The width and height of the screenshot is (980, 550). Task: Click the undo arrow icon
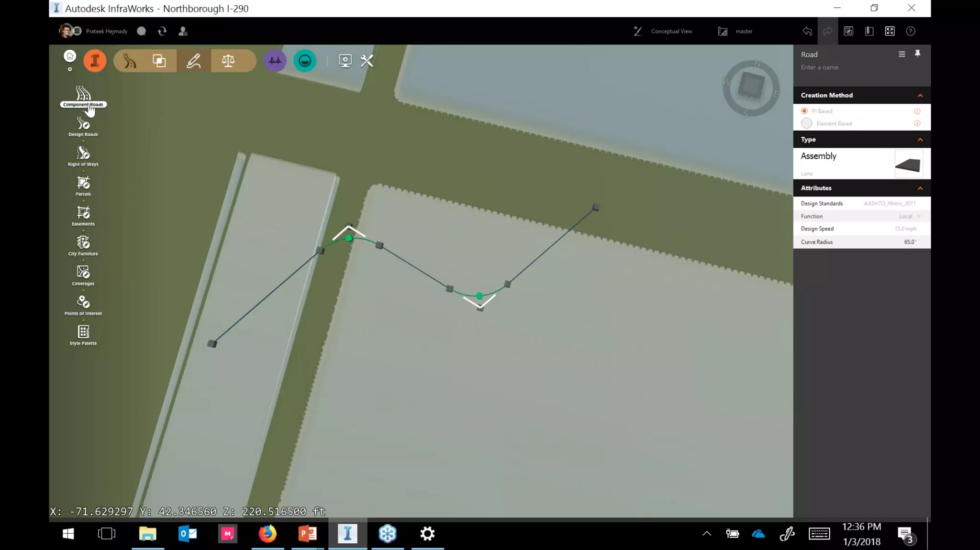coord(807,31)
